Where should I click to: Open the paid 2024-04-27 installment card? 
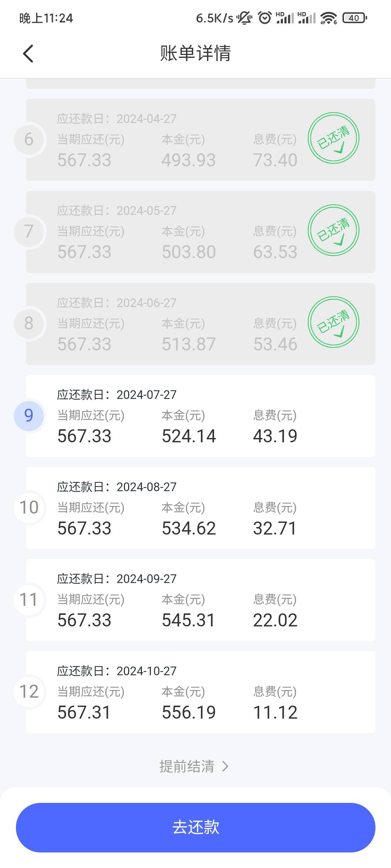point(201,140)
